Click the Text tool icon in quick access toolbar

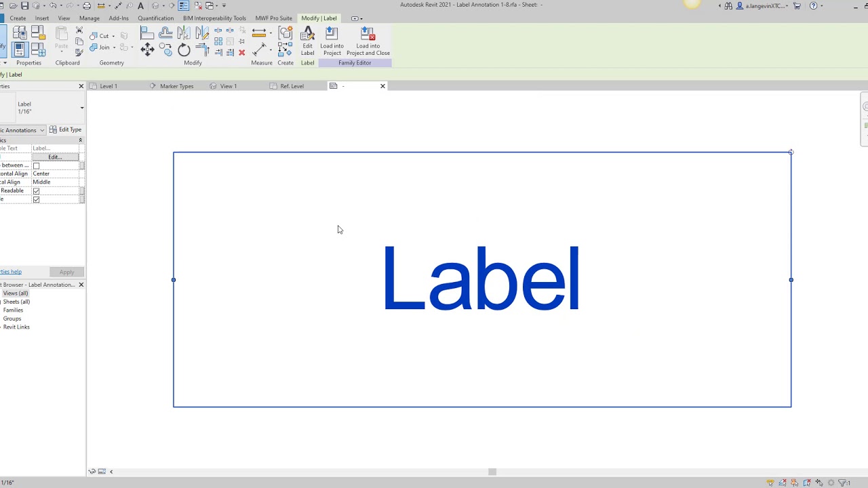click(141, 5)
